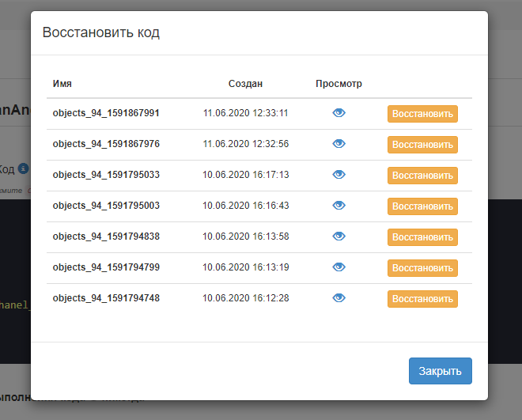Restore backup created 10.06.2020 16:13:58
Image resolution: width=522 pixels, height=420 pixels.
coord(422,237)
